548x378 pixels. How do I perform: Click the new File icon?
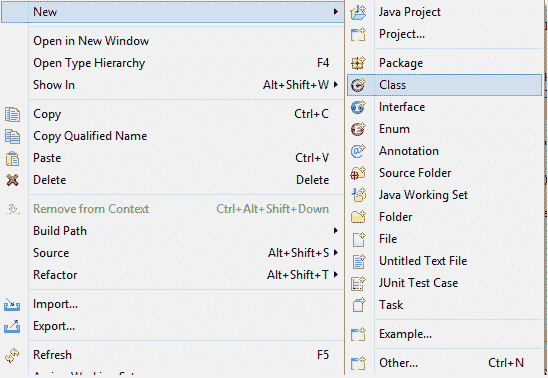[x=358, y=239]
